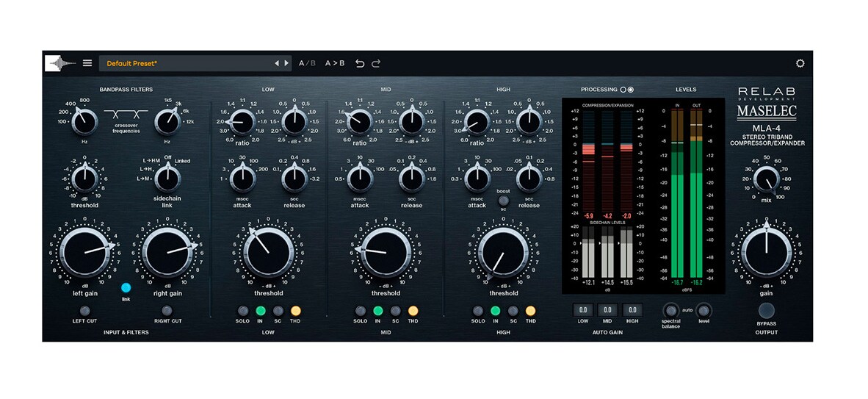Click the right gain knob
868x399 pixels.
point(167,254)
